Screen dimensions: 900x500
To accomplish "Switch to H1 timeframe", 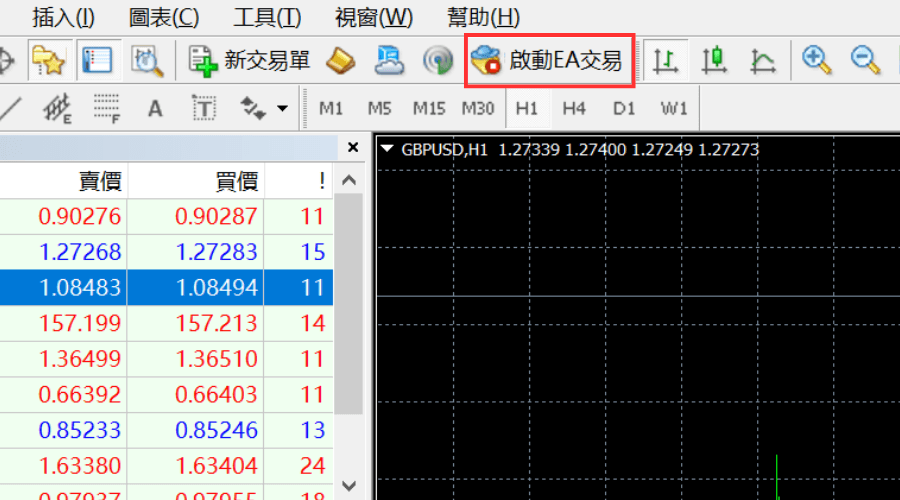I will pos(527,108).
